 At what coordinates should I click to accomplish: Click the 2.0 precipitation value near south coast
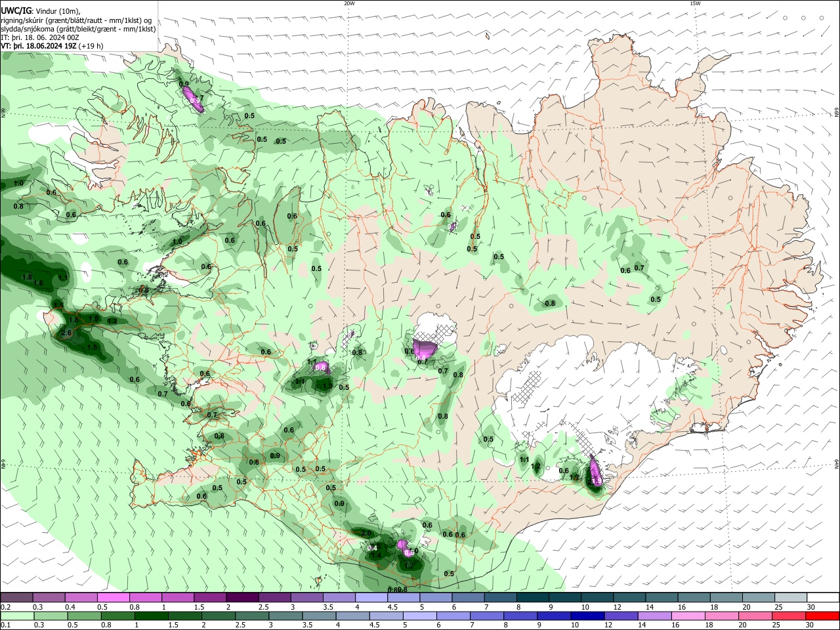click(366, 534)
